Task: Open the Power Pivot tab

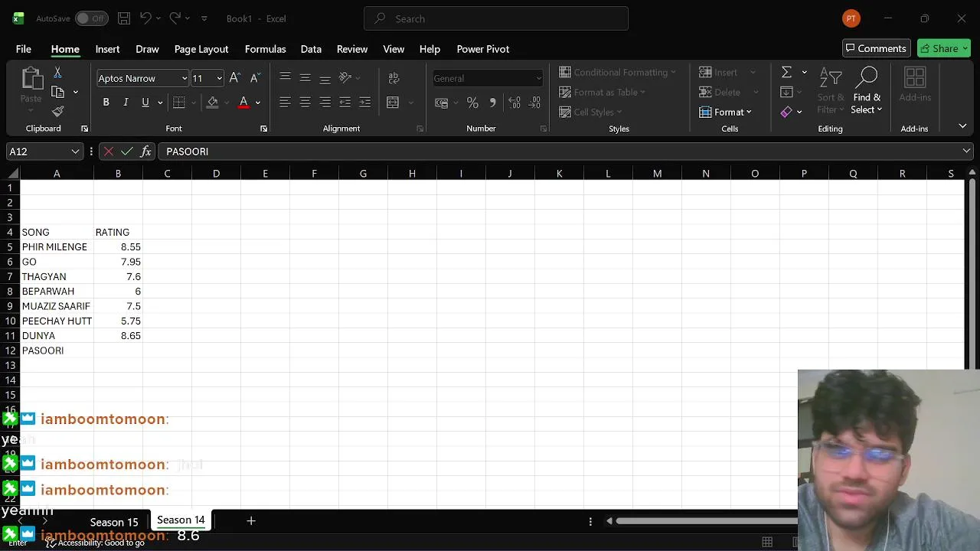Action: click(482, 49)
